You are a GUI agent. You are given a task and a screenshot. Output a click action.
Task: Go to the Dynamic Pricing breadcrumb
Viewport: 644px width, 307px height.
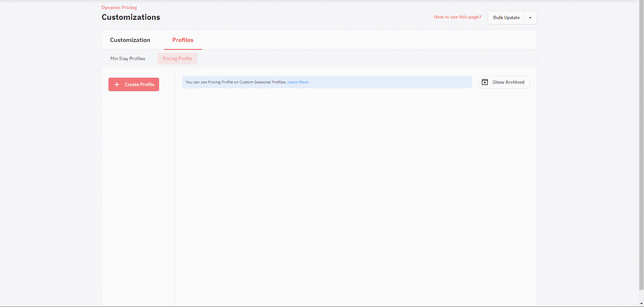pyautogui.click(x=119, y=8)
